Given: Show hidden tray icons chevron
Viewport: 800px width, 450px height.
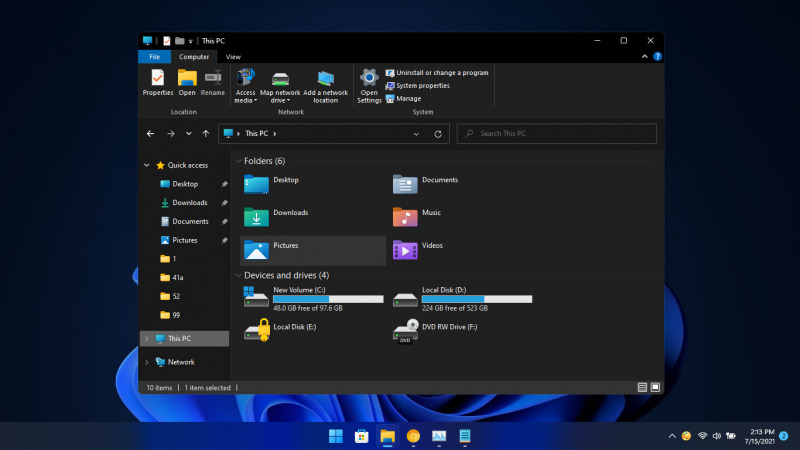Looking at the screenshot, I should 672,436.
